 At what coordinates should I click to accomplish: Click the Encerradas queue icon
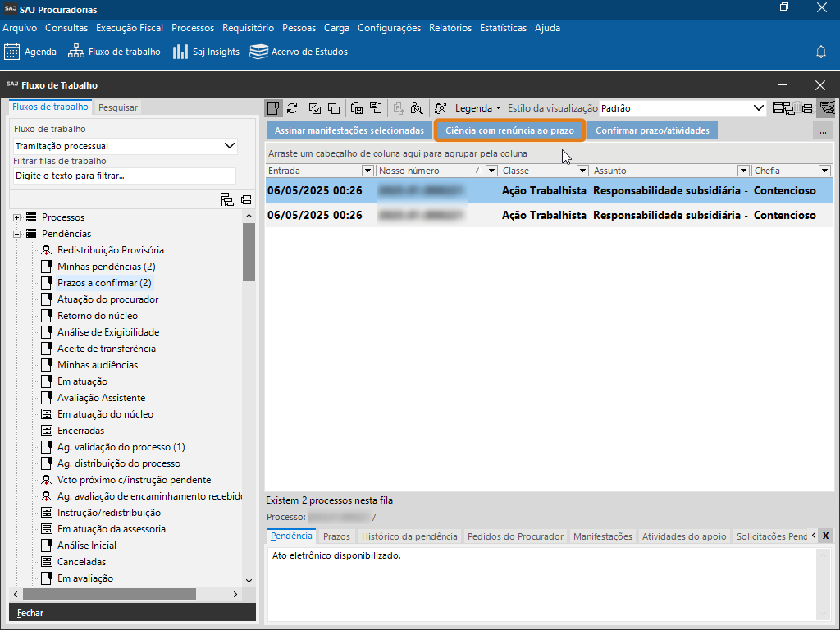47,431
